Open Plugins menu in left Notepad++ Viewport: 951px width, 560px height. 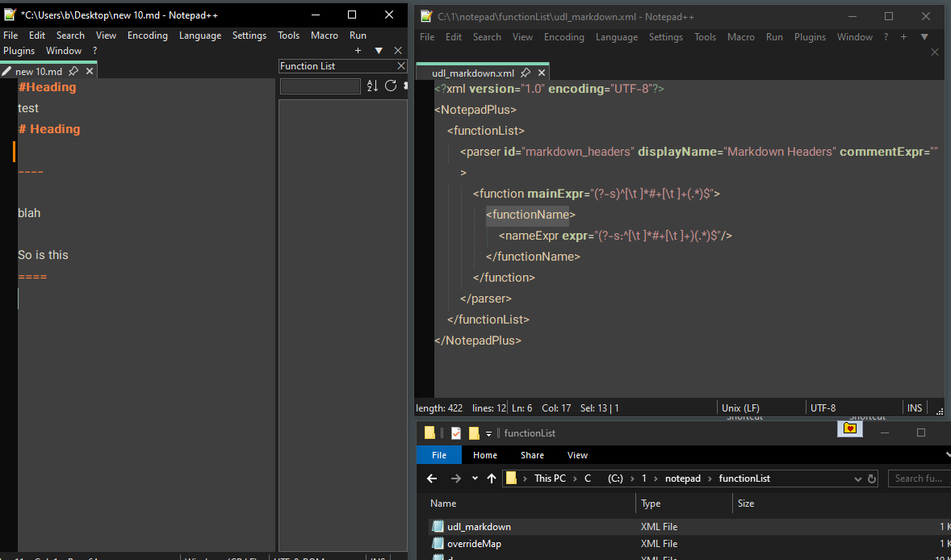click(19, 51)
